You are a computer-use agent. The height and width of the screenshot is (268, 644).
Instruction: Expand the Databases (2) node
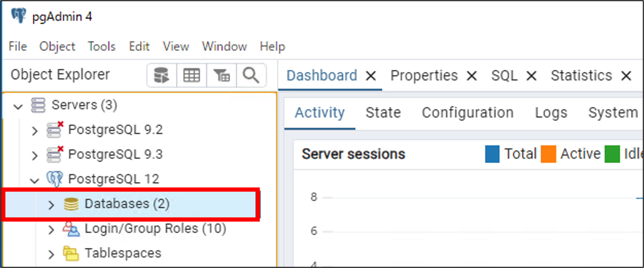(x=51, y=205)
